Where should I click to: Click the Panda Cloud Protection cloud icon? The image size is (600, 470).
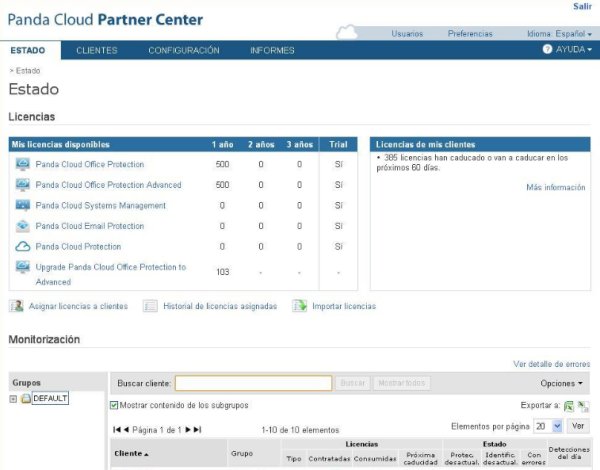click(23, 246)
